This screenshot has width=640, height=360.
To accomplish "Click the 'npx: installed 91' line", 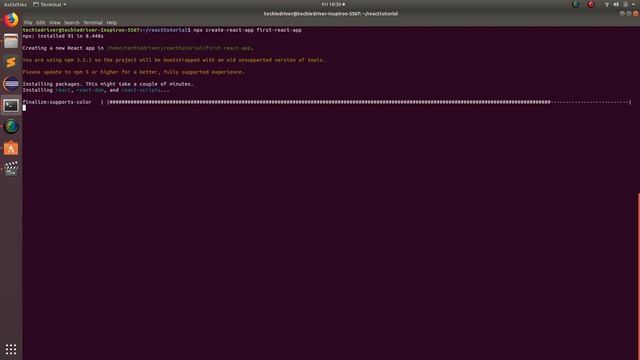I will coord(63,36).
